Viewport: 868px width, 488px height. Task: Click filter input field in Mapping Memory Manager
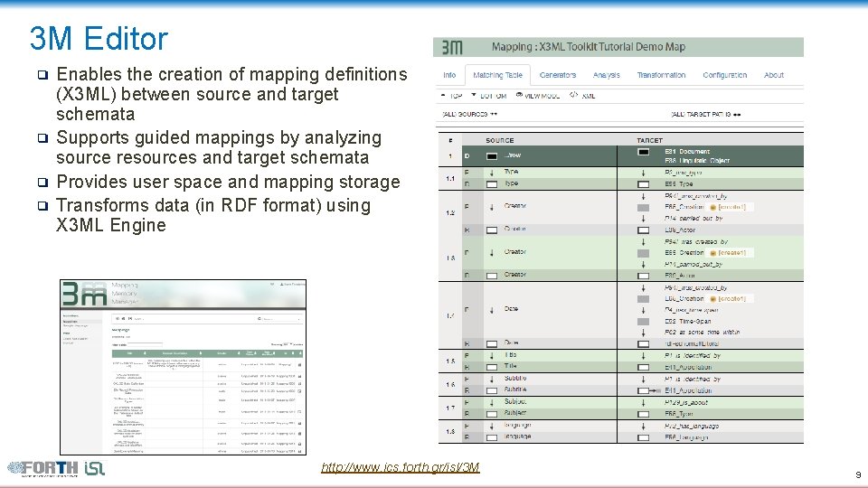[145, 344]
